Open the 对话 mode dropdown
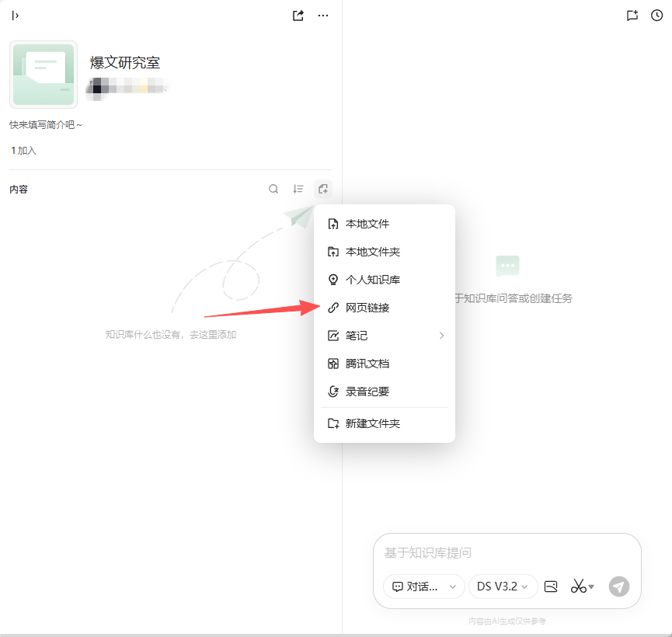Viewport: 672px width, 637px height. coord(424,587)
